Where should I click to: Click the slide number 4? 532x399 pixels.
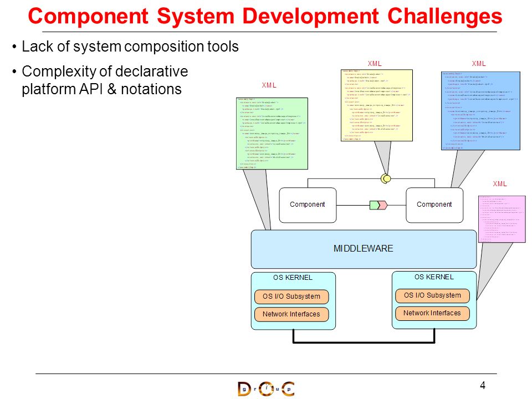(x=483, y=385)
